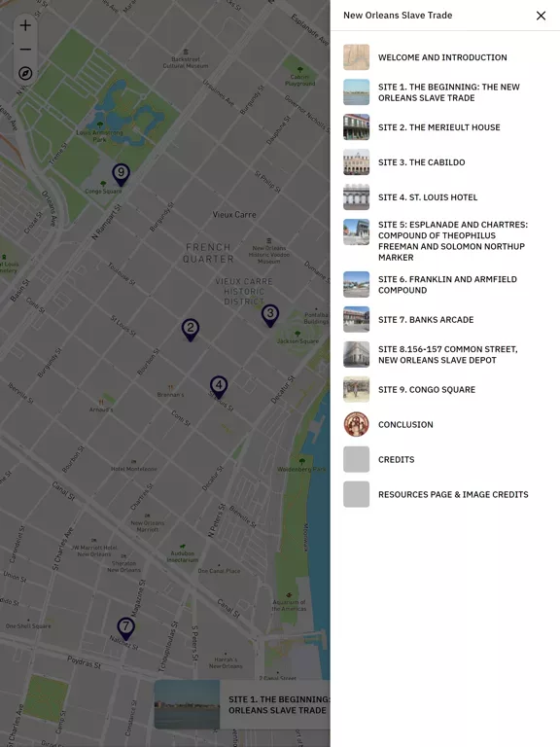This screenshot has height=747, width=560.
Task: Open Site 1 The Beginning thumbnail
Action: 356,92
